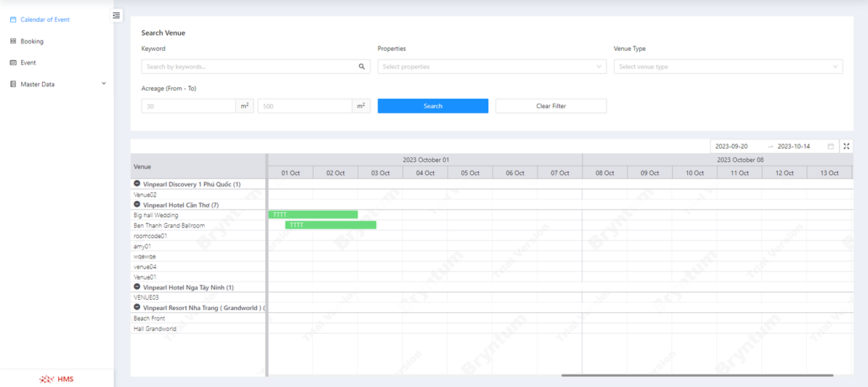This screenshot has width=868, height=387.
Task: Collapse Vinpearl Resort Nha Trang group
Action: (137, 308)
